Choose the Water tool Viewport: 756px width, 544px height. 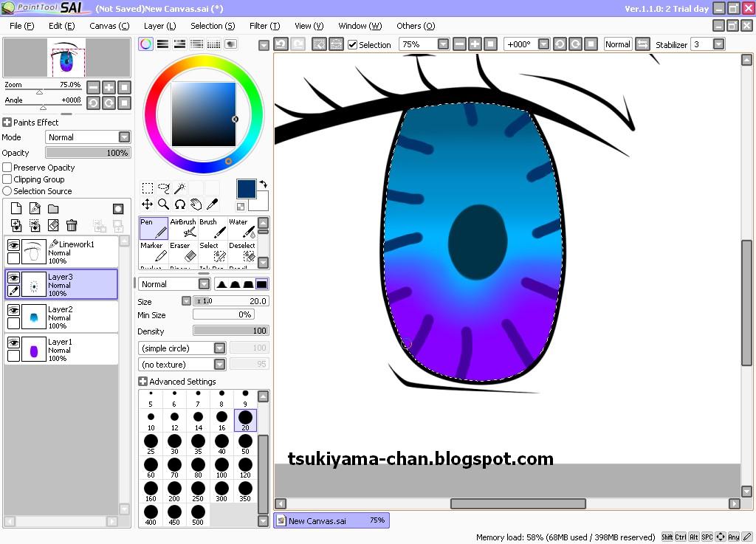point(242,228)
